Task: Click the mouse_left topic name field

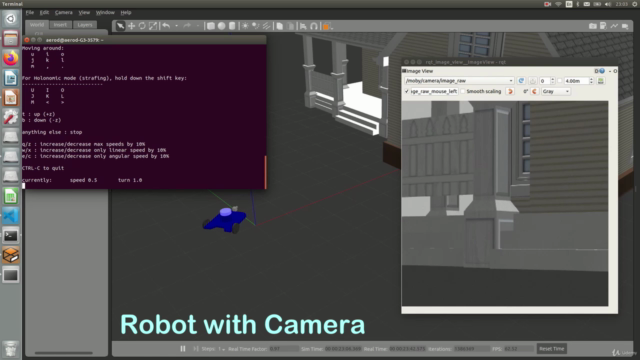Action: [x=433, y=91]
